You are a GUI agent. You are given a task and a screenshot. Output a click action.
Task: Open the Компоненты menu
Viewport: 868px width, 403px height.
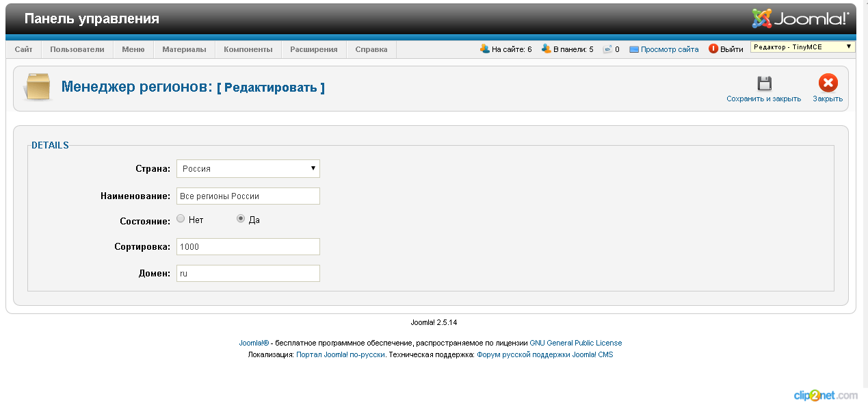point(248,49)
